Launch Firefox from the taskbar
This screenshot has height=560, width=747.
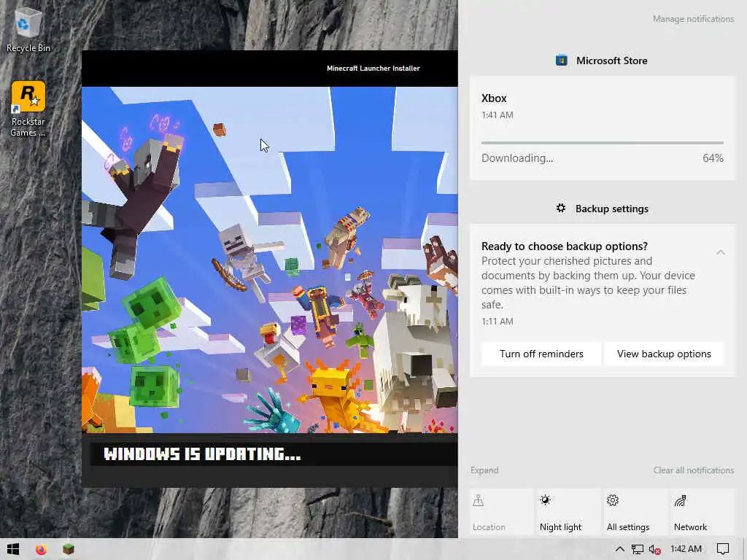pyautogui.click(x=41, y=550)
